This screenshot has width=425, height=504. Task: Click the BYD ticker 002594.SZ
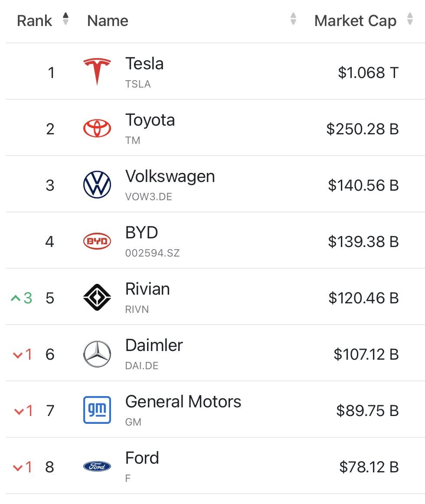click(x=152, y=253)
